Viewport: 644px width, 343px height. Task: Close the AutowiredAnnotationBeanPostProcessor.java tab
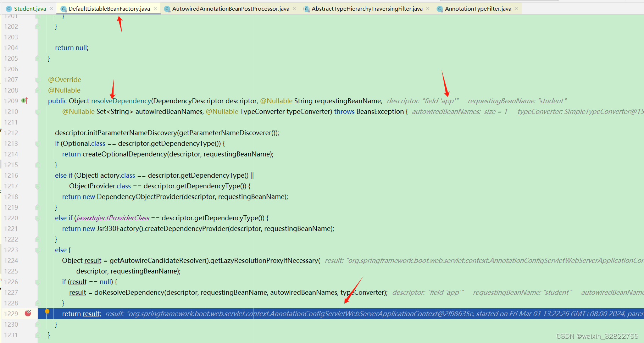tap(294, 9)
